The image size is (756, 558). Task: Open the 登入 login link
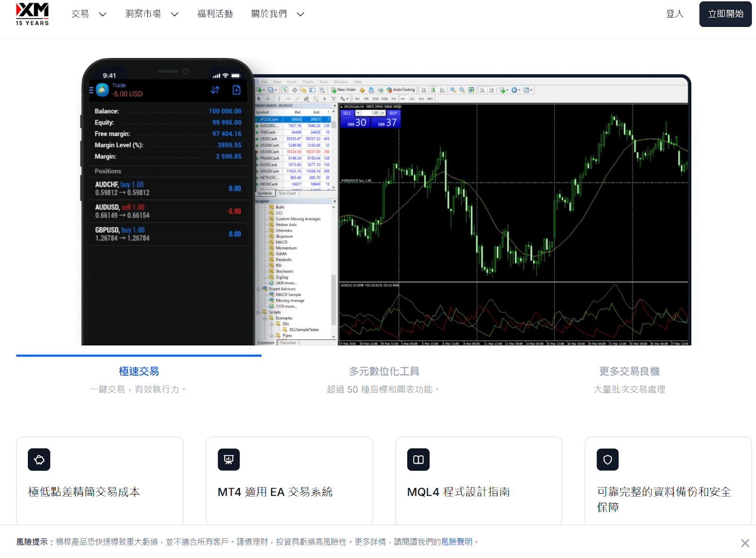(x=675, y=14)
